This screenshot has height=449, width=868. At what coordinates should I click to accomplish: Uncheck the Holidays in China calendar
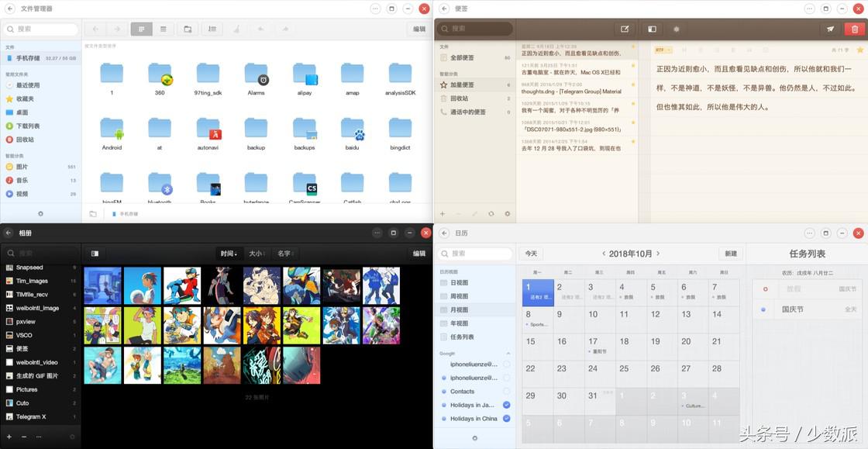click(x=506, y=419)
